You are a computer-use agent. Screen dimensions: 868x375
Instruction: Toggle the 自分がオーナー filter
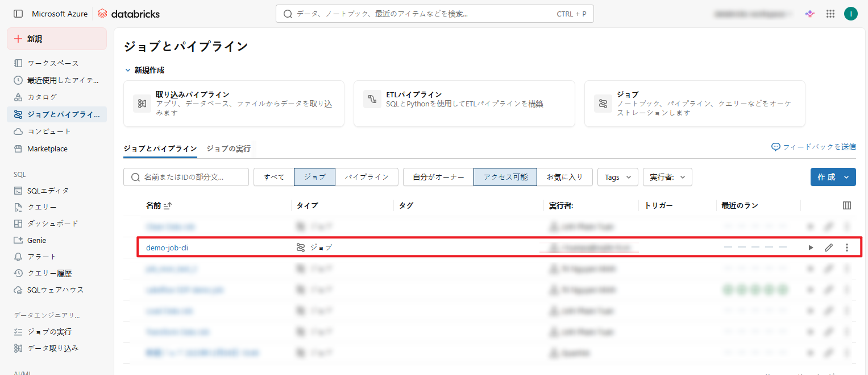point(438,177)
